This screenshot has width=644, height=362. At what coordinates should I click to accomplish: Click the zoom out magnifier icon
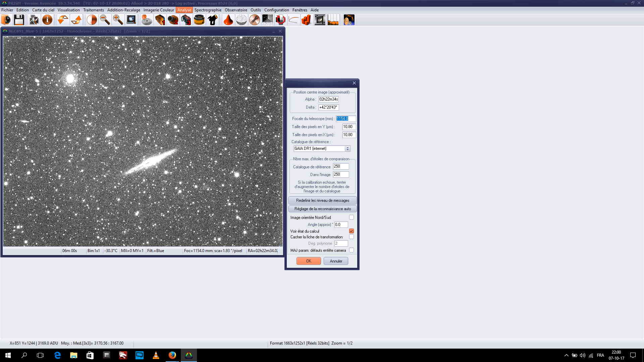click(x=105, y=20)
